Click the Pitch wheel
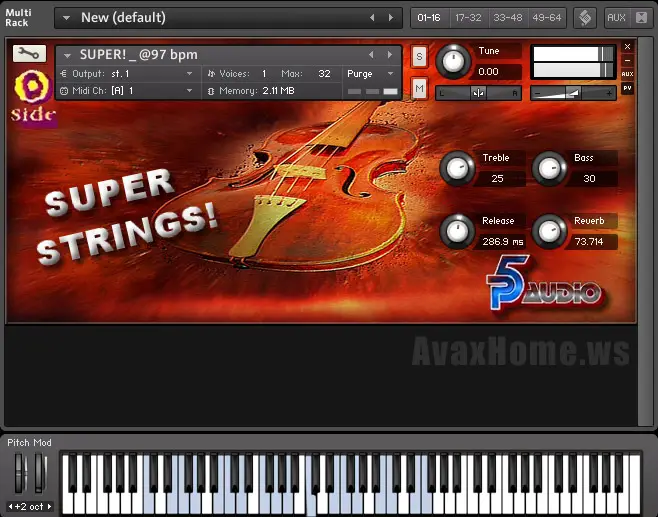Screen dimensions: 658x517 point(19,473)
